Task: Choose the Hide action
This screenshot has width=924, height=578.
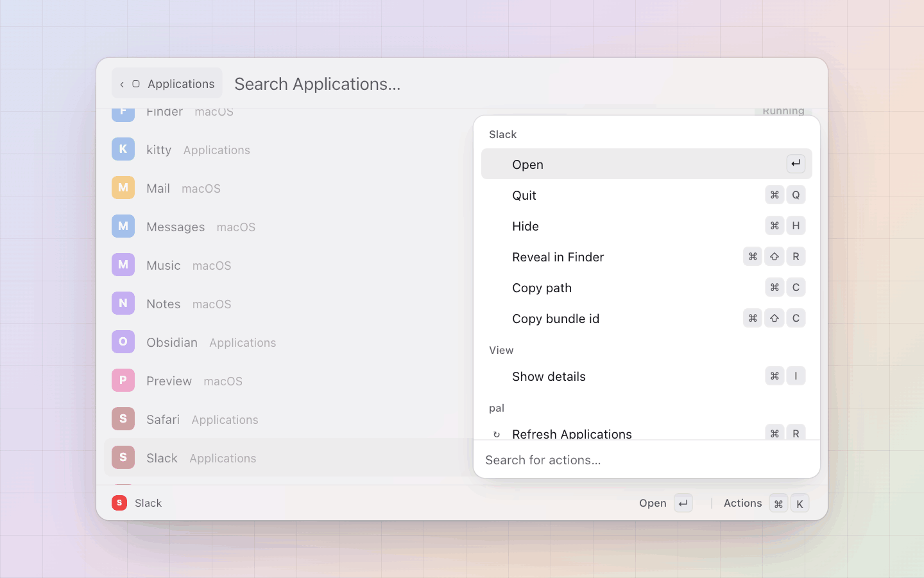Action: [x=647, y=225]
